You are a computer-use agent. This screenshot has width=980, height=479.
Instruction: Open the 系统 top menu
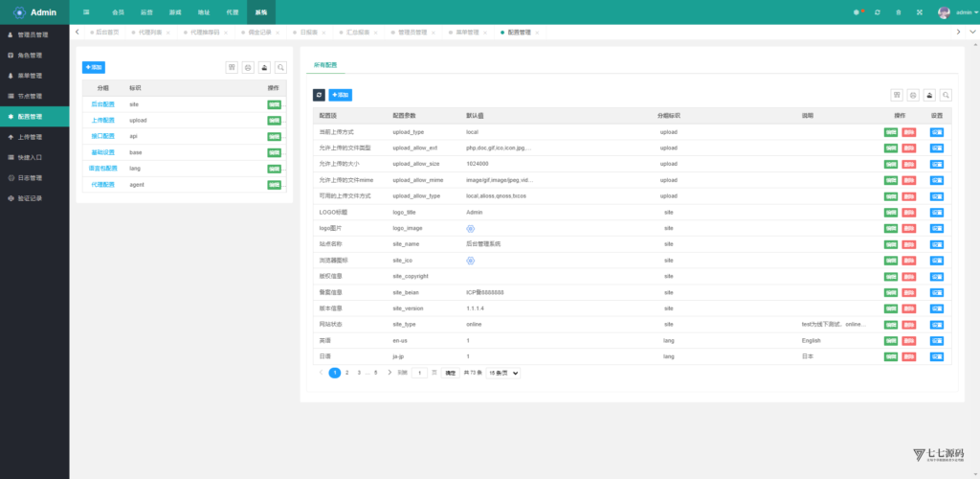coord(261,11)
